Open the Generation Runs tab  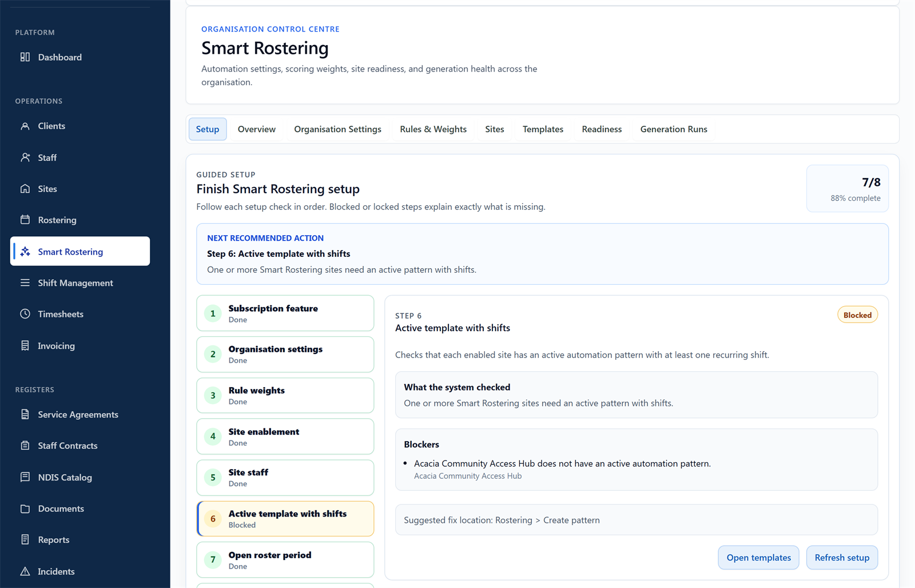point(674,129)
